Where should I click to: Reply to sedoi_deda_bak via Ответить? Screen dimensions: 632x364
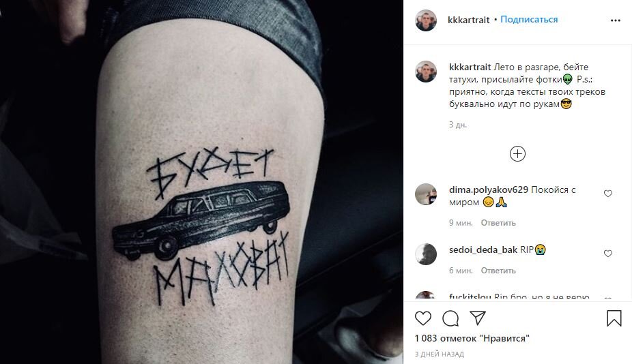pos(498,271)
